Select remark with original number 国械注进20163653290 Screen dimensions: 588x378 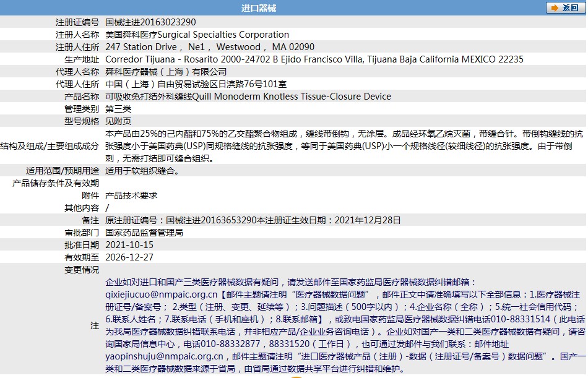pyautogui.click(x=253, y=220)
